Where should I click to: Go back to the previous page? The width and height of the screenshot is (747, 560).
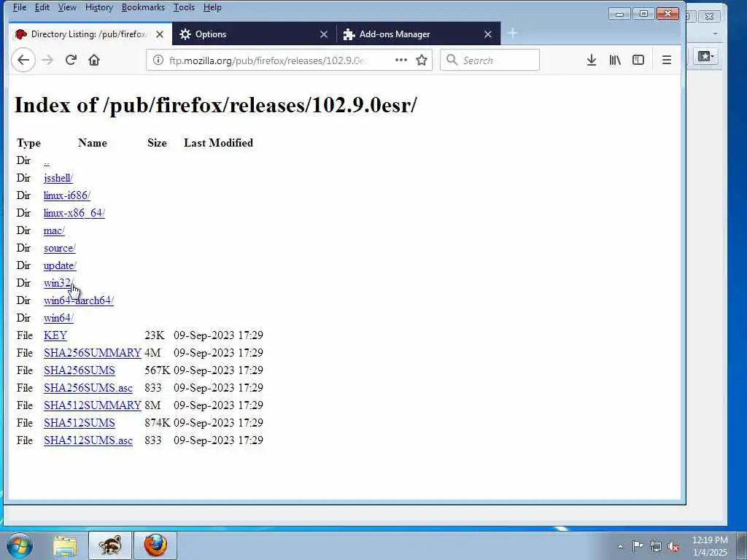[x=23, y=60]
